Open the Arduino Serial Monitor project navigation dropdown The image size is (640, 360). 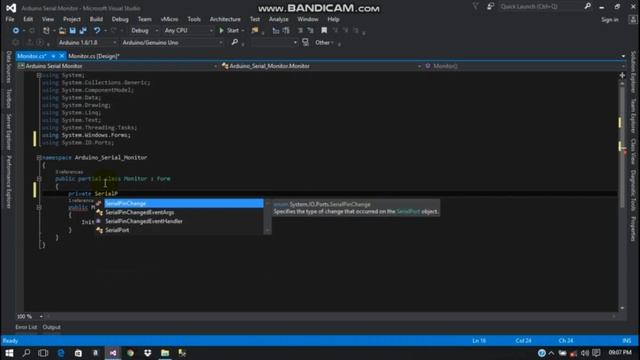[117, 66]
